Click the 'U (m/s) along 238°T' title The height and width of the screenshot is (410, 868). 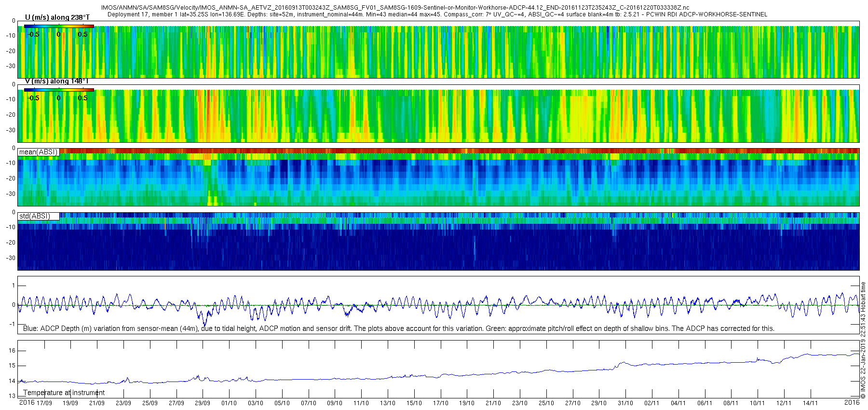[57, 17]
